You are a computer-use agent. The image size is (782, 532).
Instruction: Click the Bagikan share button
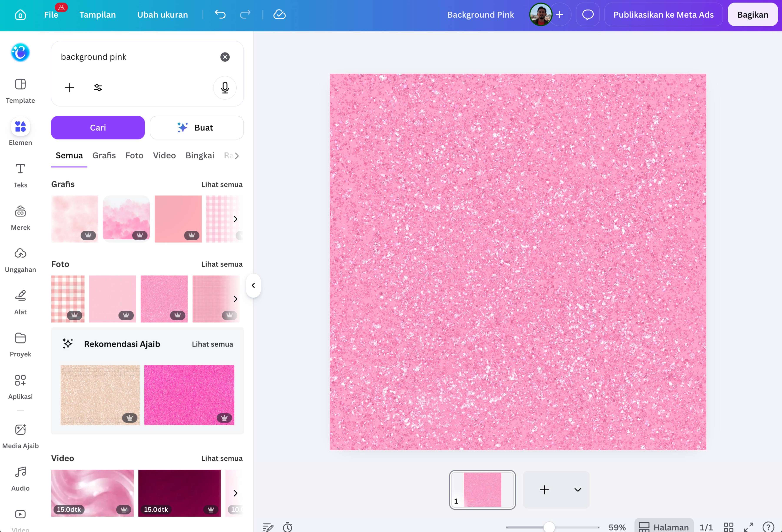tap(752, 15)
